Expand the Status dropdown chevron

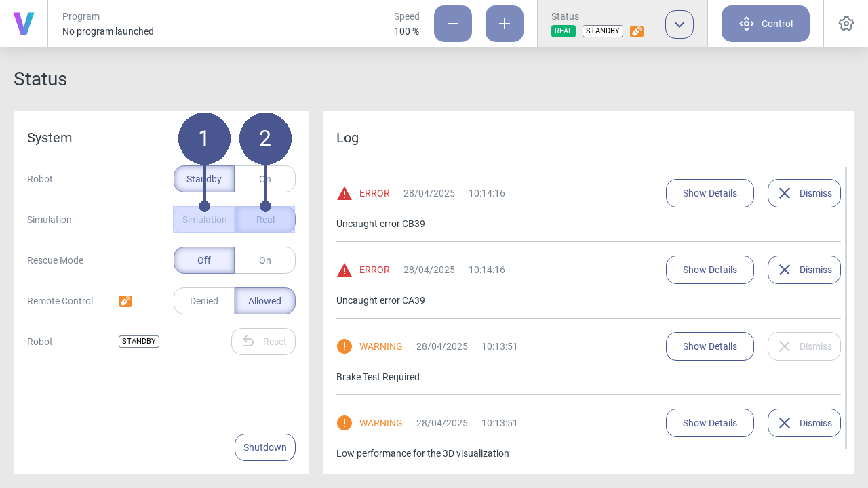(679, 24)
